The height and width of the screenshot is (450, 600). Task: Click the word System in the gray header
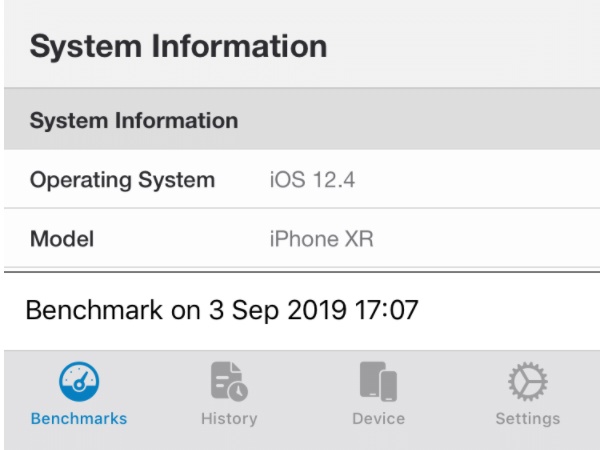(66, 122)
